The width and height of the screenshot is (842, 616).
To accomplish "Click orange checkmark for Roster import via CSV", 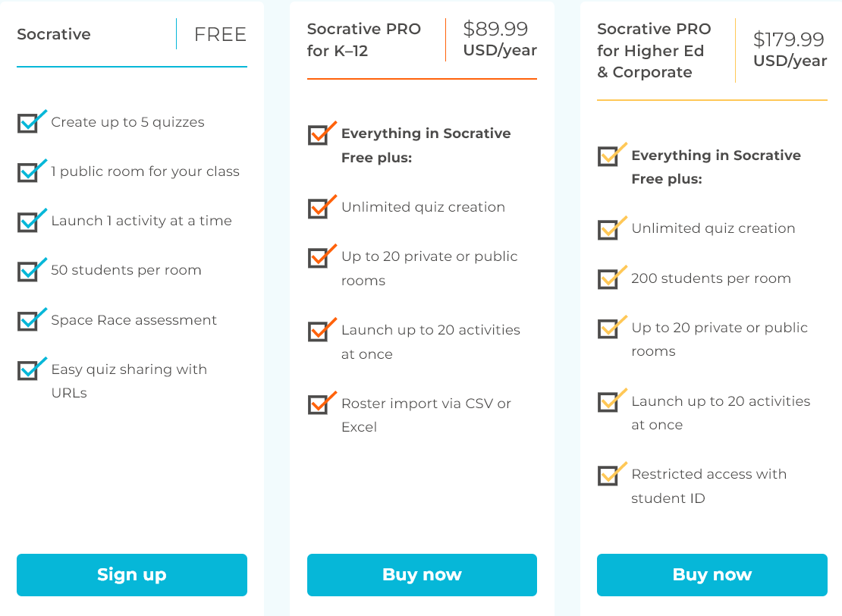I will point(322,403).
